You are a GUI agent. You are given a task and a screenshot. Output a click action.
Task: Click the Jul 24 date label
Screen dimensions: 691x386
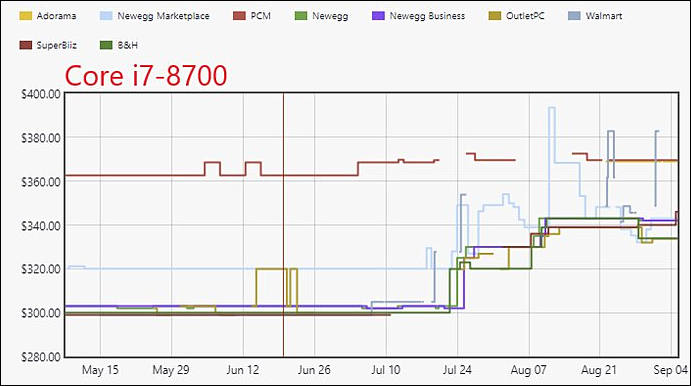[x=457, y=370]
